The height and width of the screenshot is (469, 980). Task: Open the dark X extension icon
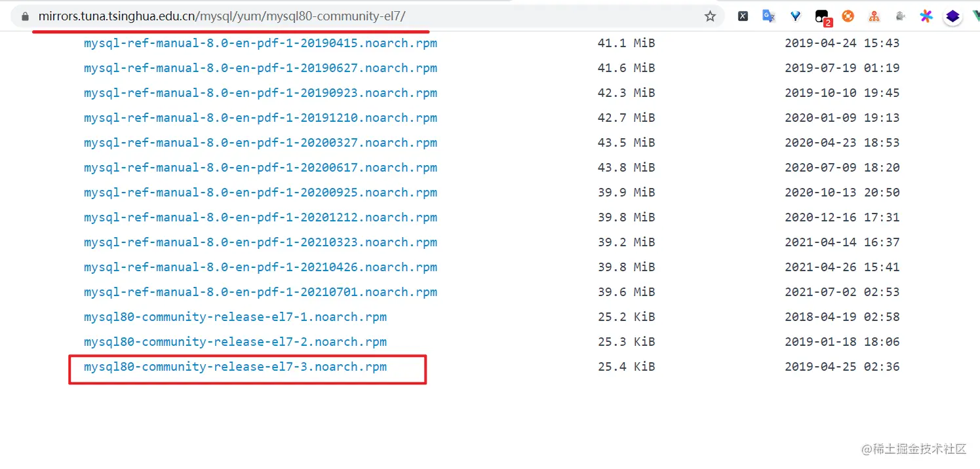[x=743, y=16]
